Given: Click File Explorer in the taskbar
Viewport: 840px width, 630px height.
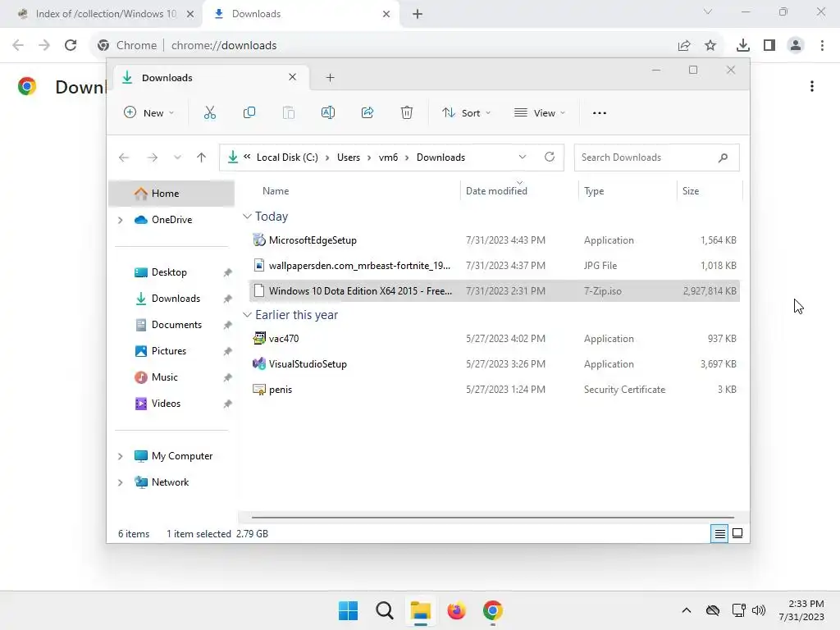Looking at the screenshot, I should pos(421,610).
